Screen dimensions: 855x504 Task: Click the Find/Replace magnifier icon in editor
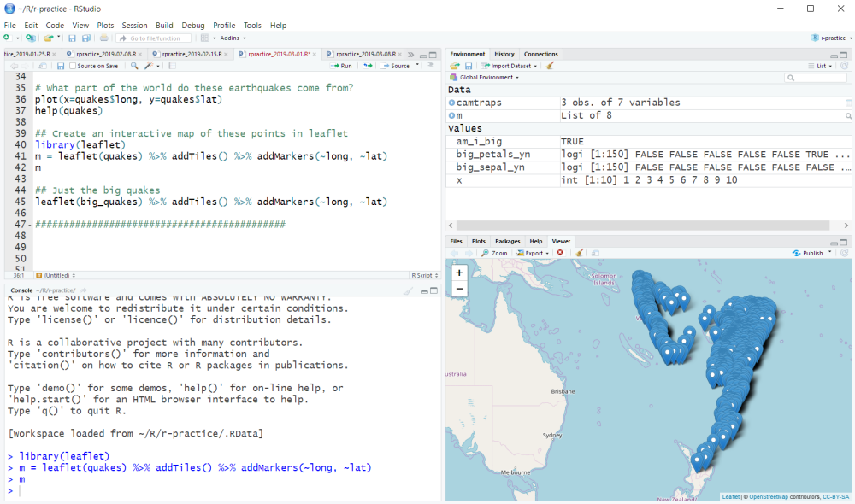134,66
